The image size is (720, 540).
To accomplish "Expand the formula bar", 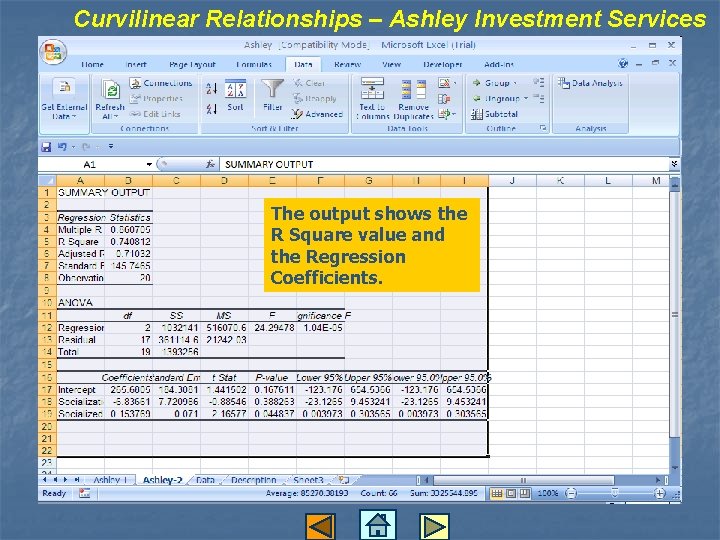I will 674,164.
